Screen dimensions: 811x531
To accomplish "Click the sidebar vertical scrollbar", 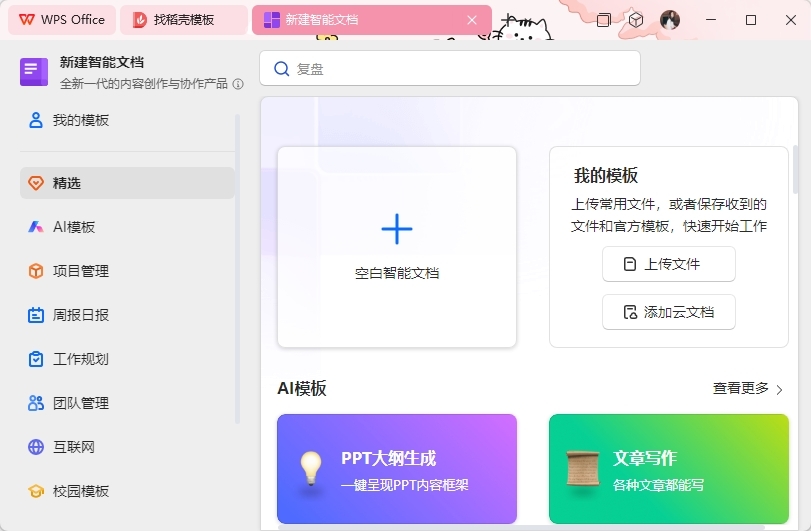I will point(237,269).
